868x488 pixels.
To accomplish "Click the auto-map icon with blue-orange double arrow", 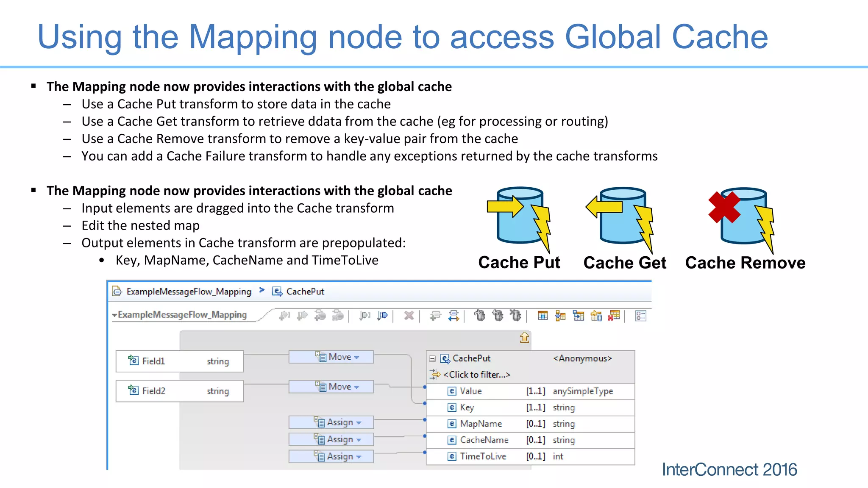I will [x=453, y=316].
